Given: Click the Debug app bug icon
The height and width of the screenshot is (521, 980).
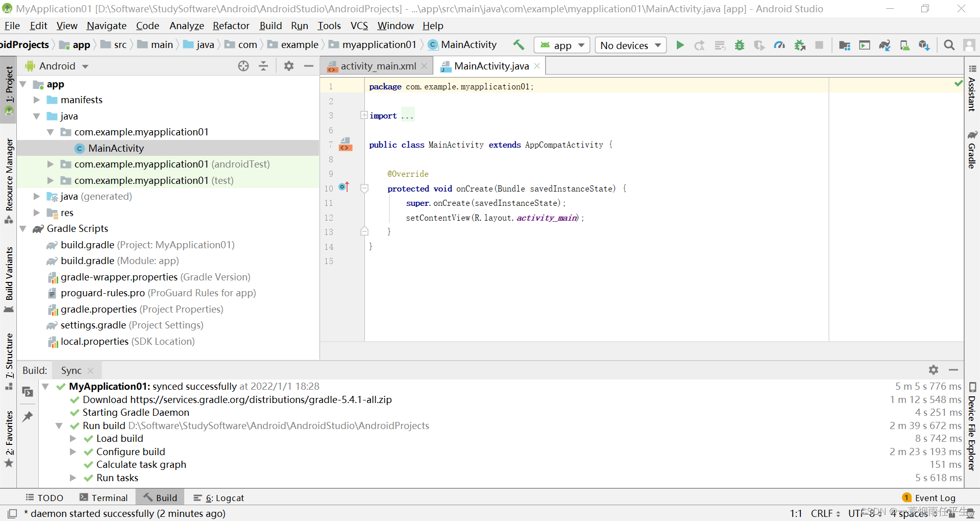Looking at the screenshot, I should 739,45.
